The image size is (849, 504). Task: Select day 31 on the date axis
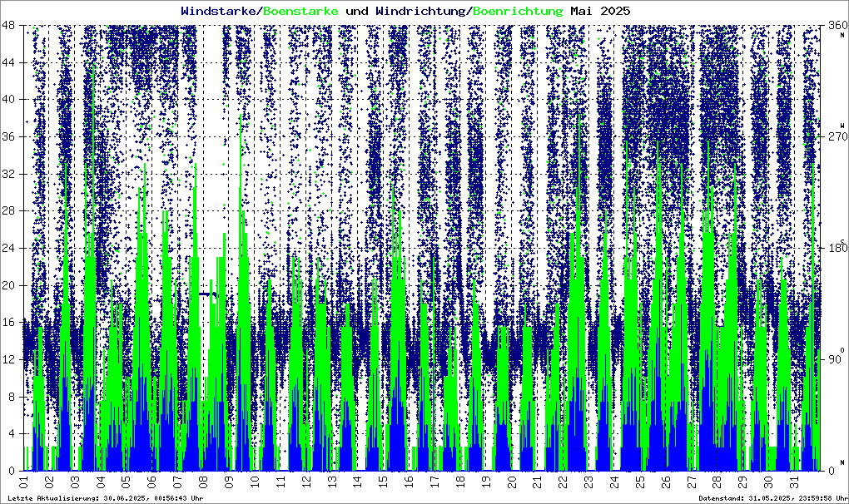[x=793, y=482]
